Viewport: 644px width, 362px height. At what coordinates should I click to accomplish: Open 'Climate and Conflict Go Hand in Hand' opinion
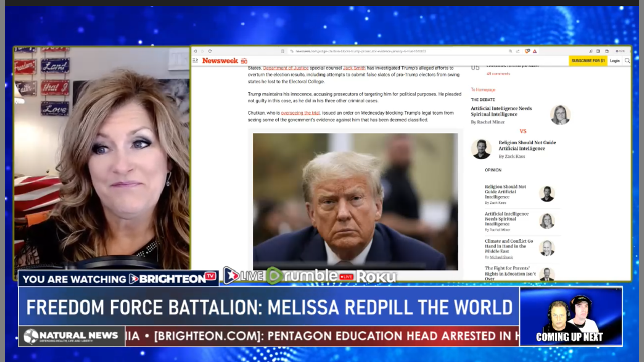point(508,246)
